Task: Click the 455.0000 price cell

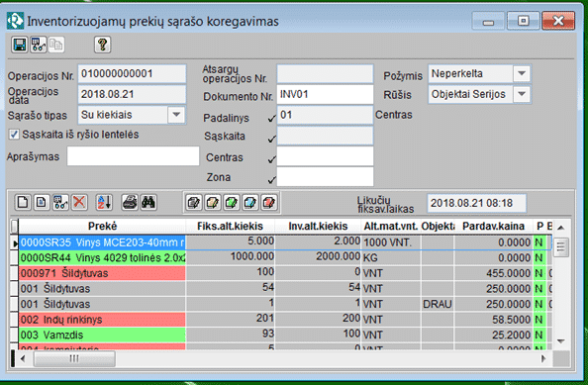Action: coord(494,273)
